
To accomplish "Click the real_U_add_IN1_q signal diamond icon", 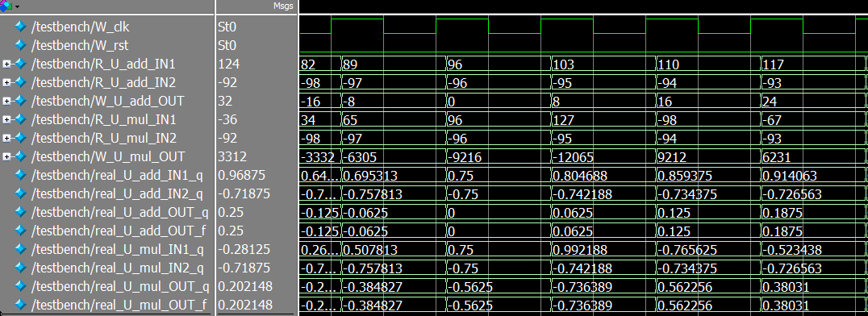I will (x=20, y=175).
